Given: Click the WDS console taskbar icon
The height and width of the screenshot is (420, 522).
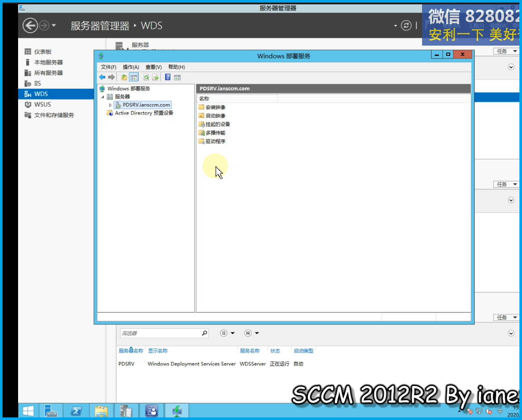Looking at the screenshot, I should click(177, 411).
